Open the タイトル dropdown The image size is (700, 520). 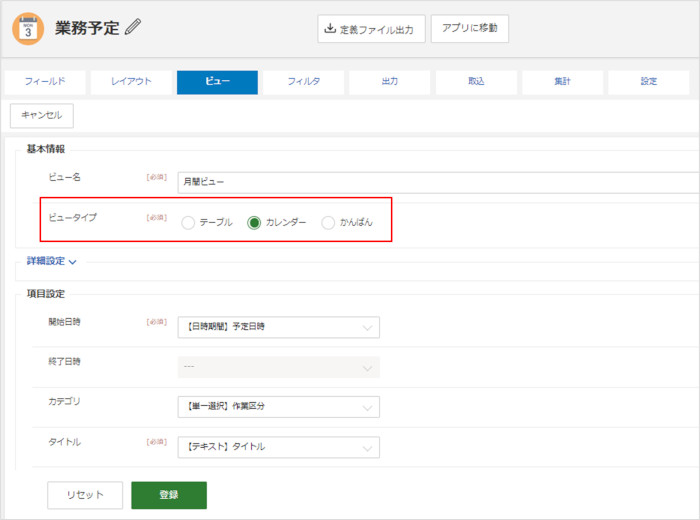point(279,447)
